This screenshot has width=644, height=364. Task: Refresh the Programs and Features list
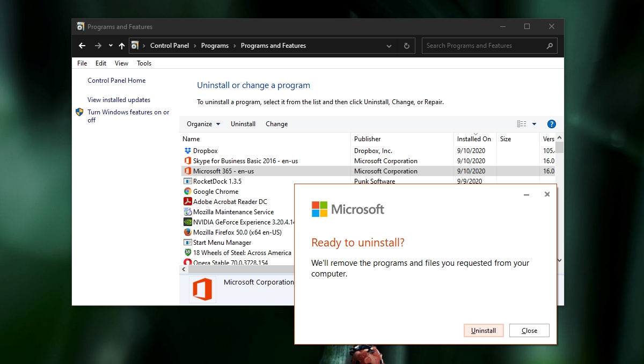pos(407,46)
